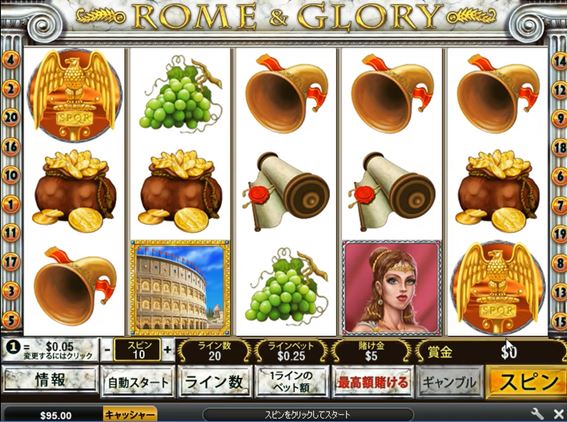Select payline number 17 coin marker

click(11, 261)
